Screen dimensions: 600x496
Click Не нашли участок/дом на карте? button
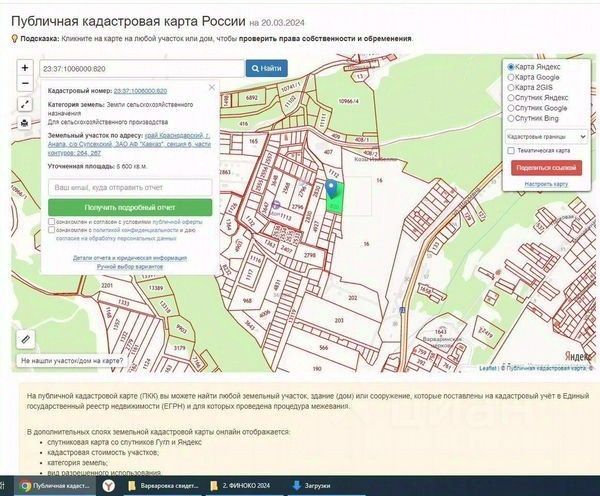click(x=72, y=361)
